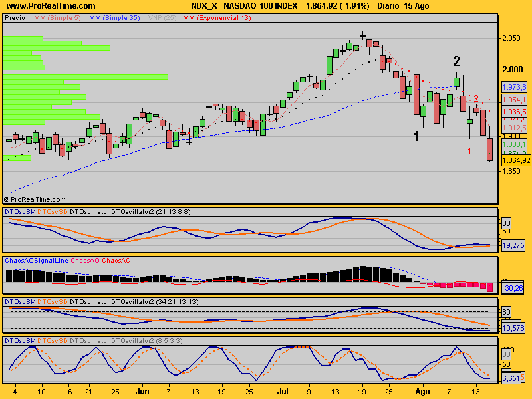Click the 9 label on date axis
This screenshot has height=399, width=532.
pos(309,392)
